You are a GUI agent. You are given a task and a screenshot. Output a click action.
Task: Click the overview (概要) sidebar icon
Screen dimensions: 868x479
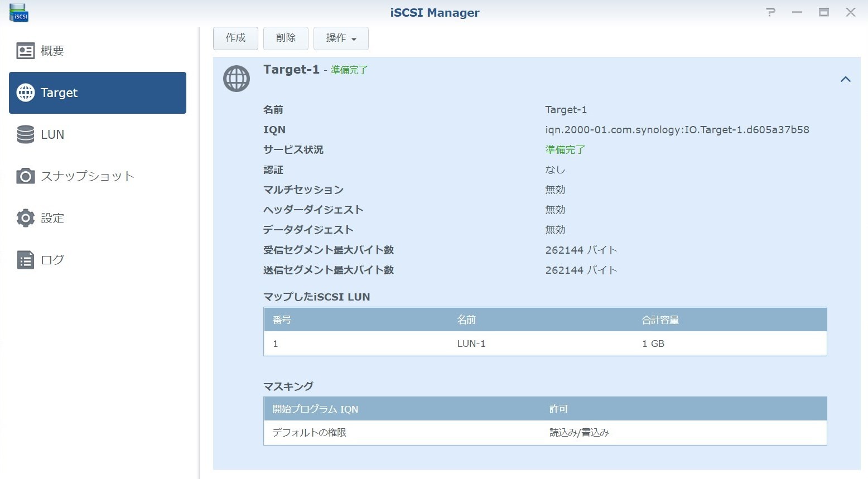pos(26,51)
